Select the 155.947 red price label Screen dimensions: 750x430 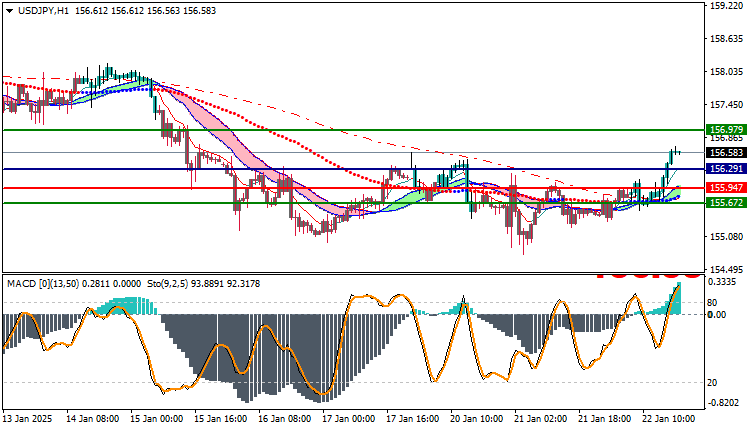(727, 187)
